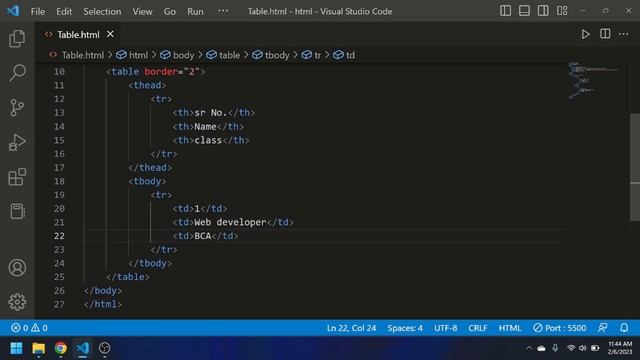
Task: Open editor More Actions ellipsis
Action: [x=624, y=34]
